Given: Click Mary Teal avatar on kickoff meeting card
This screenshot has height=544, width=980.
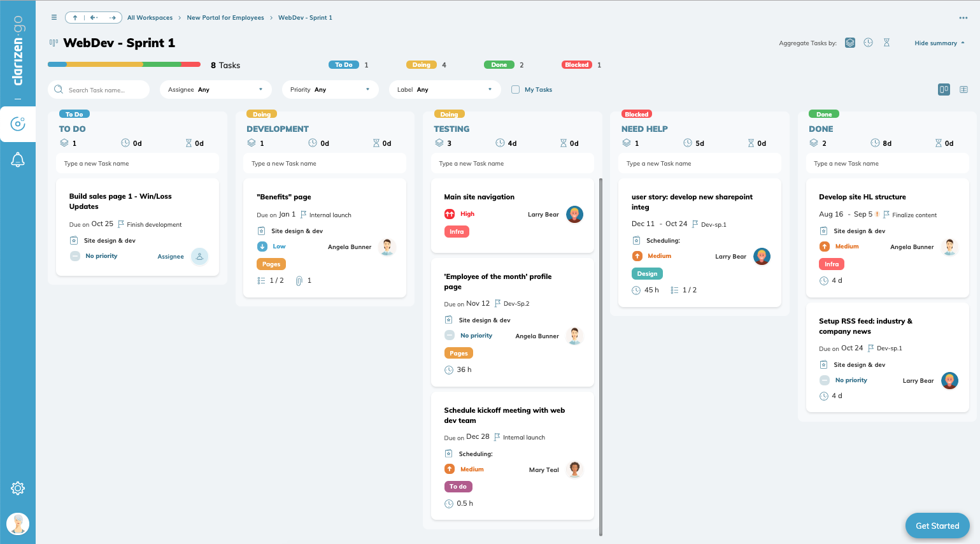Looking at the screenshot, I should point(574,469).
